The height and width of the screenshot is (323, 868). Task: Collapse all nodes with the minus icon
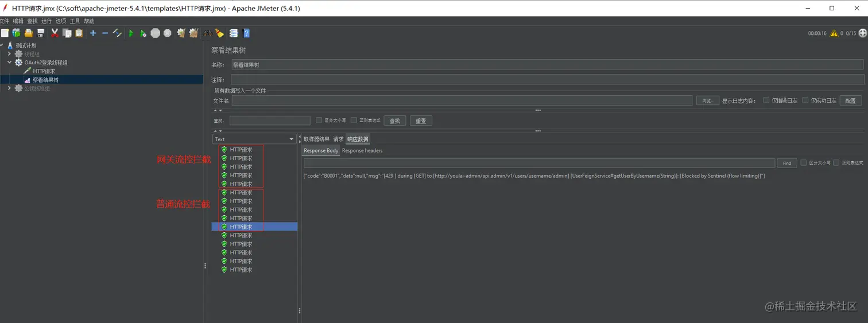[105, 33]
